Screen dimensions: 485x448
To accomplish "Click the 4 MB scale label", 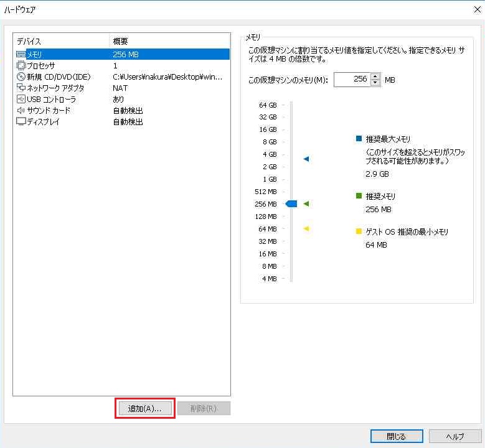I will click(x=270, y=279).
